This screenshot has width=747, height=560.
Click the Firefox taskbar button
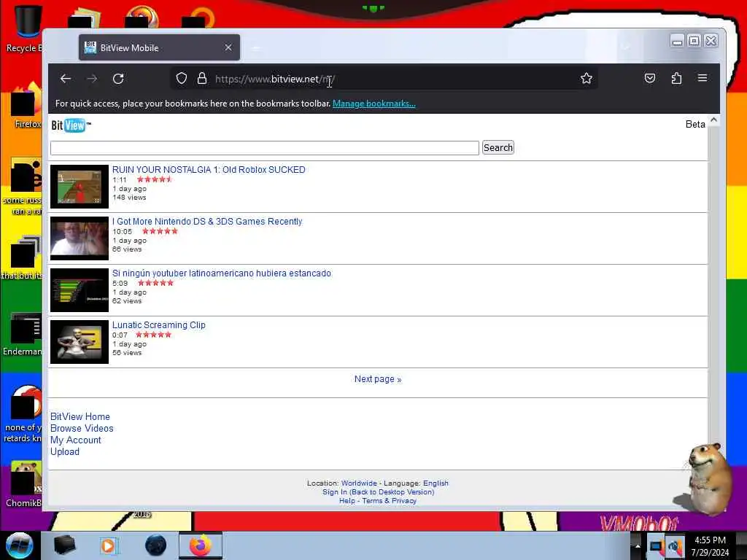point(200,545)
